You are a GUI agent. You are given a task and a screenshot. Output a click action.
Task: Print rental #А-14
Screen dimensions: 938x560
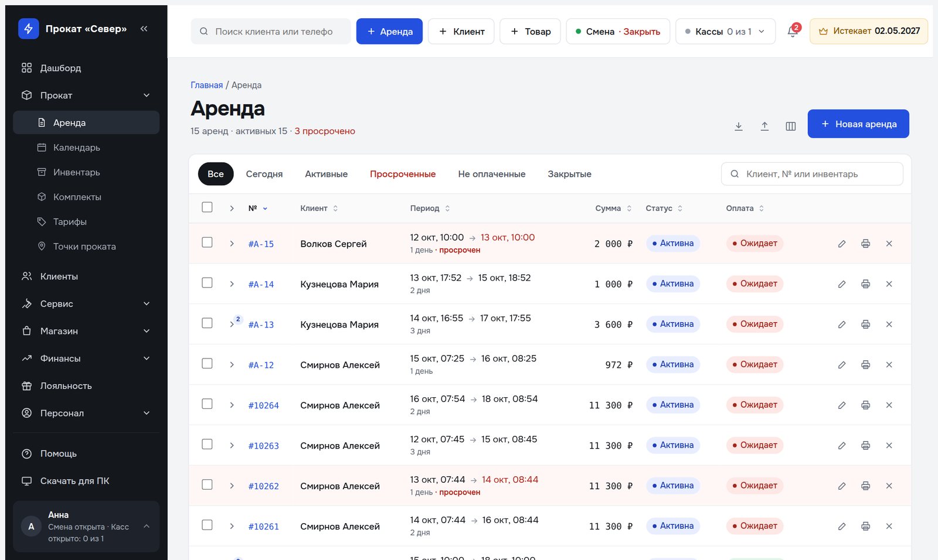point(865,284)
